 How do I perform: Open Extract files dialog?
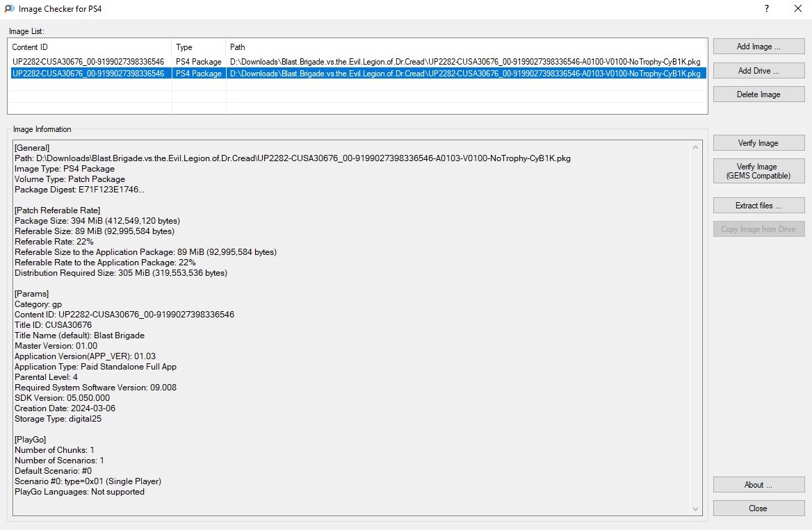[x=758, y=206]
